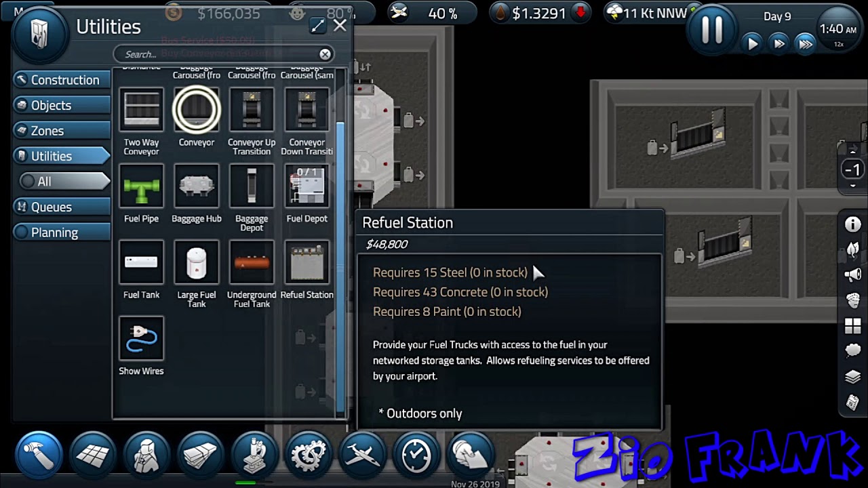The image size is (868, 488).
Task: Open the four-squares grid view icon
Action: (852, 326)
